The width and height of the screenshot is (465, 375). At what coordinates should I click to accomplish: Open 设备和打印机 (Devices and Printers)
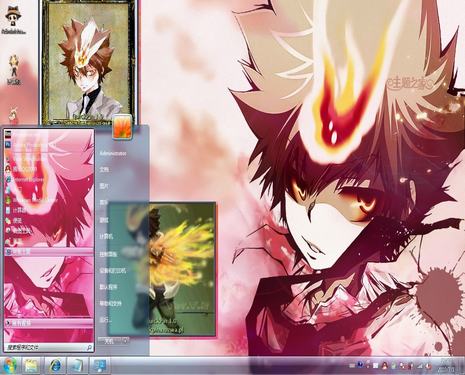(x=113, y=271)
